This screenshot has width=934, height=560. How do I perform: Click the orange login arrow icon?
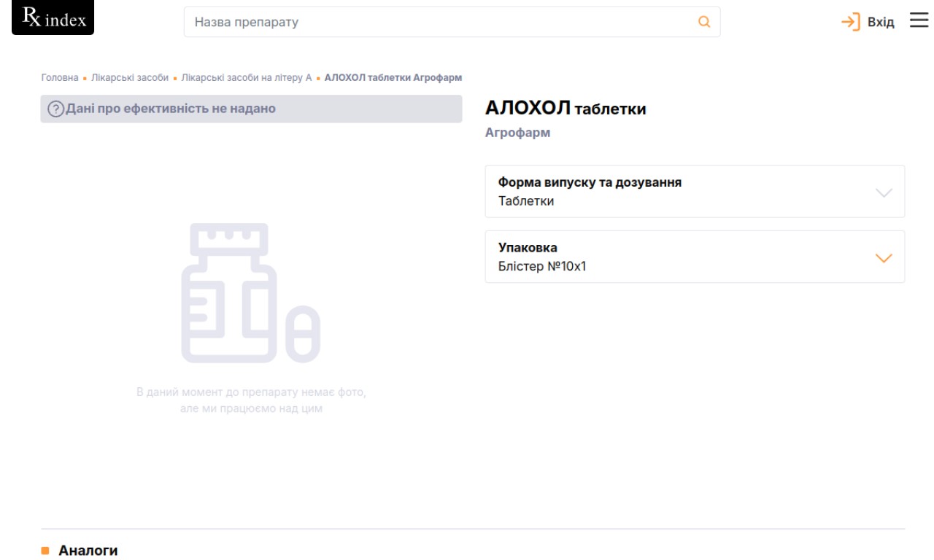pos(851,22)
